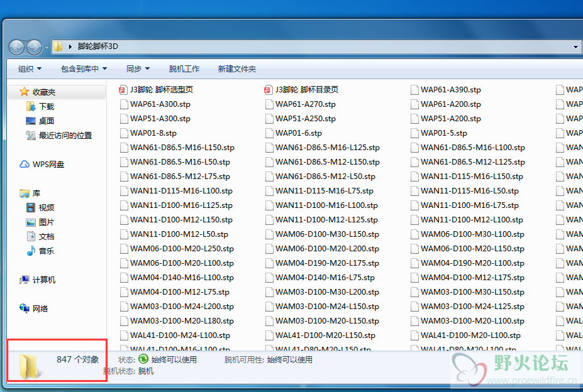Select 收藏夹 star icon in navigation pane
Image resolution: width=583 pixels, height=392 pixels.
tap(24, 92)
